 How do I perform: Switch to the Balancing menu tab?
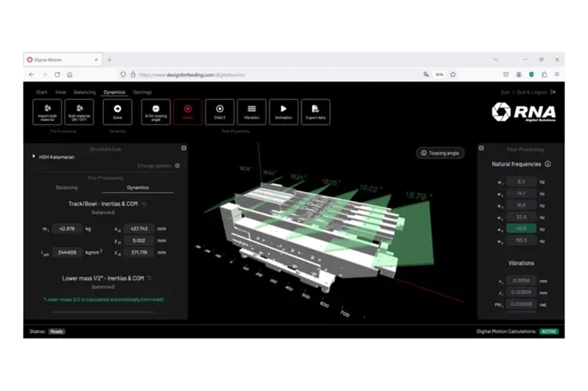tap(84, 92)
